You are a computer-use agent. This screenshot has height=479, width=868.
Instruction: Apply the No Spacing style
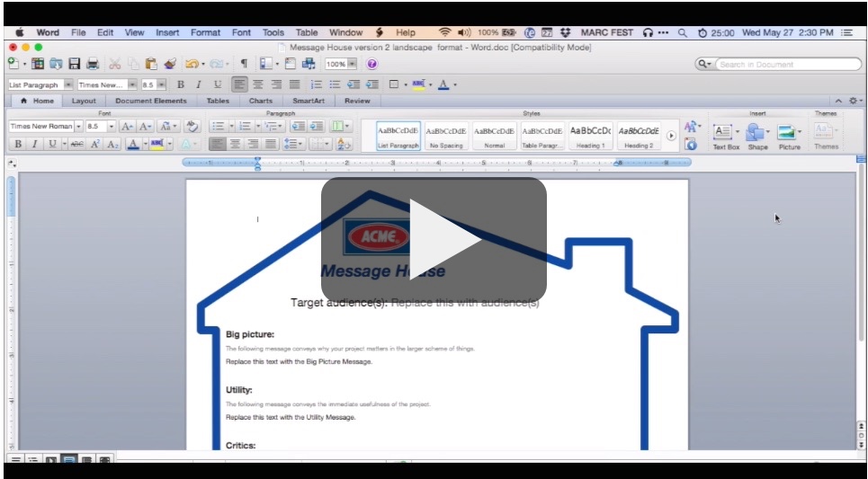(x=445, y=136)
